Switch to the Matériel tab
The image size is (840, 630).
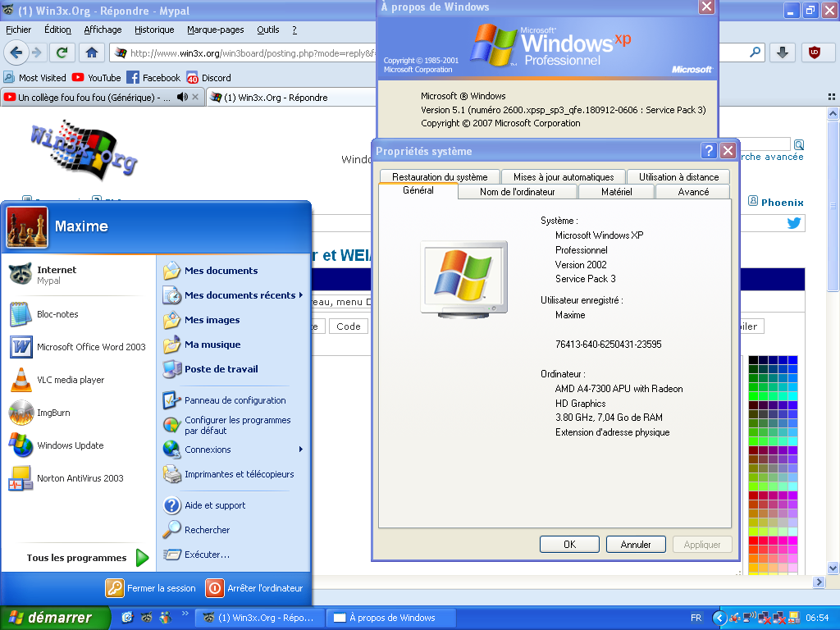[x=617, y=192]
